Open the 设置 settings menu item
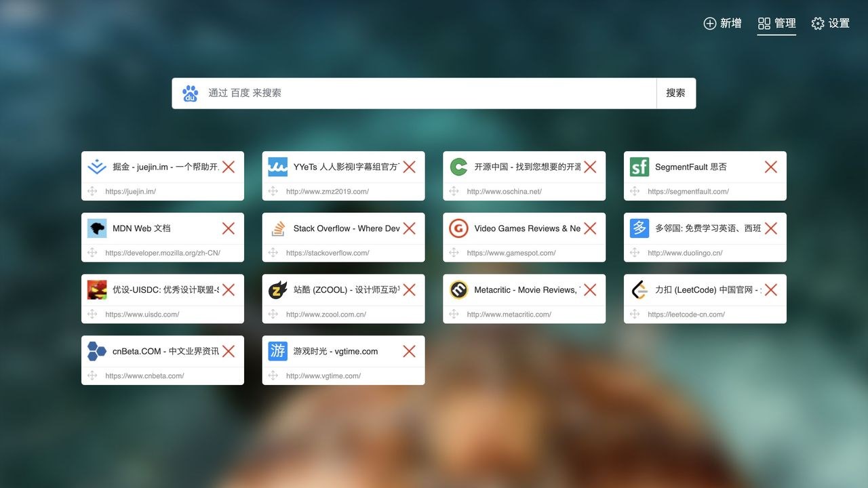 (x=831, y=24)
